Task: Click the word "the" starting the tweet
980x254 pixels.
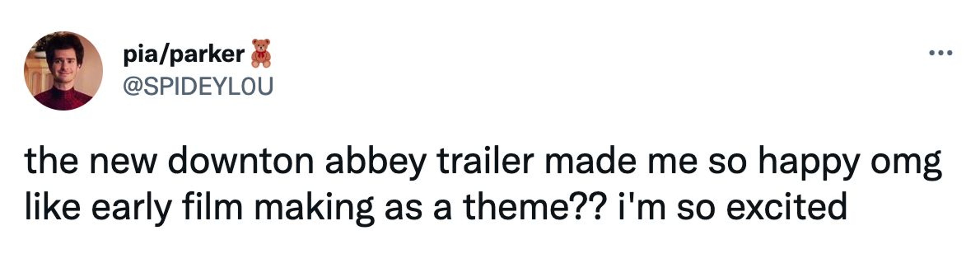Action: (52, 161)
